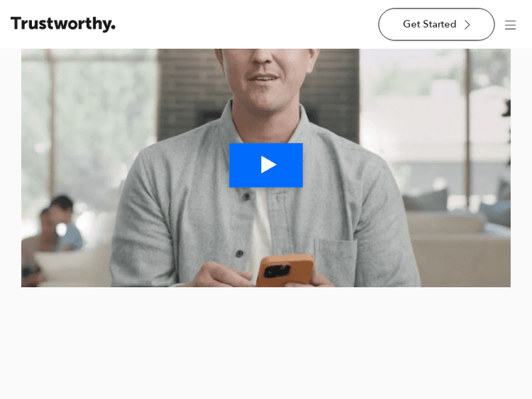Click the people seated in video background
532x399 pixels.
[x=56, y=225]
